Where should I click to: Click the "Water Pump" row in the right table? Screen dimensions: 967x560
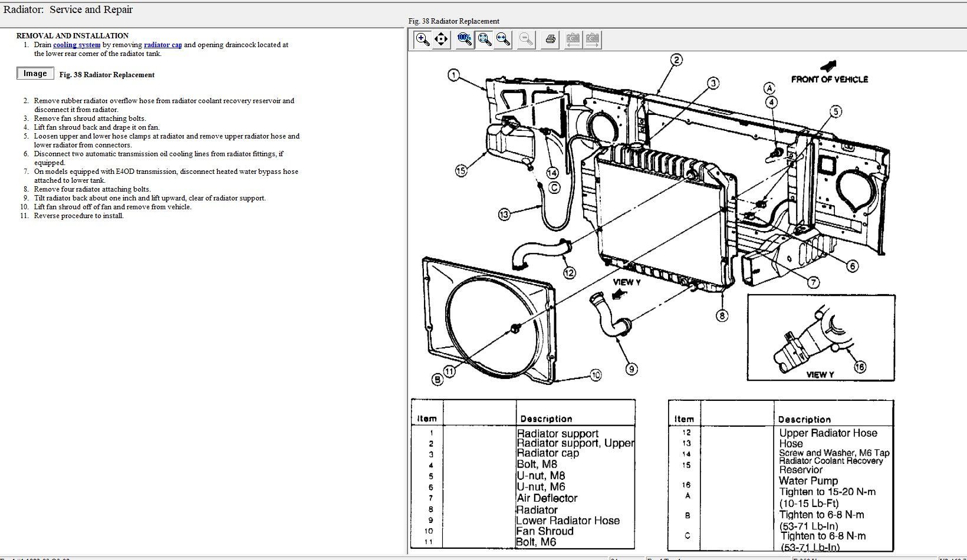tap(808, 480)
